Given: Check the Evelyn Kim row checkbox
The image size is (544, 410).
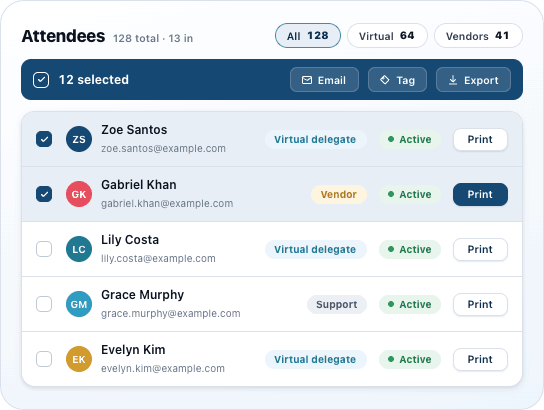Looking at the screenshot, I should point(44,359).
